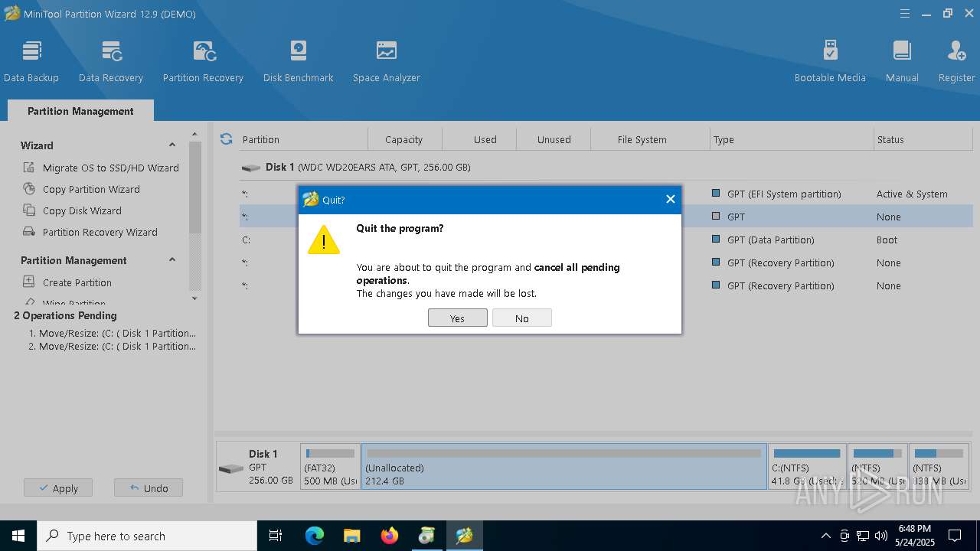Open the Copy Partition Wizard
The width and height of the screenshot is (980, 551).
click(x=91, y=189)
